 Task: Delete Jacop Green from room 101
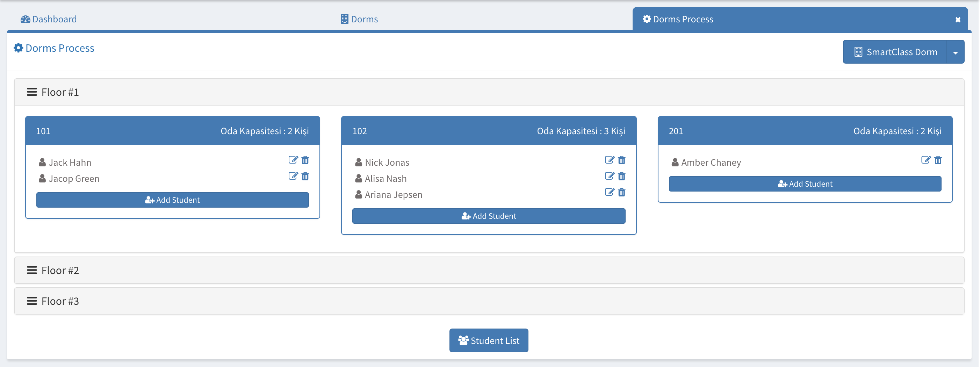(305, 176)
